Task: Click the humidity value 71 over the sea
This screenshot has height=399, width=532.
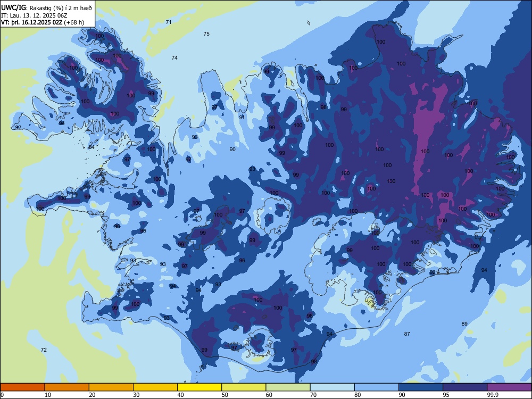Action: (169, 22)
